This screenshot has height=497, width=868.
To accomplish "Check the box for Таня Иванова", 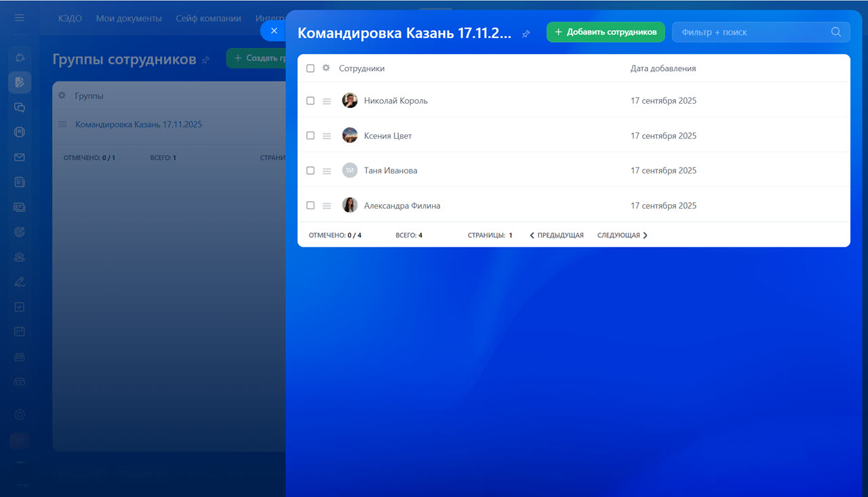I will click(311, 171).
